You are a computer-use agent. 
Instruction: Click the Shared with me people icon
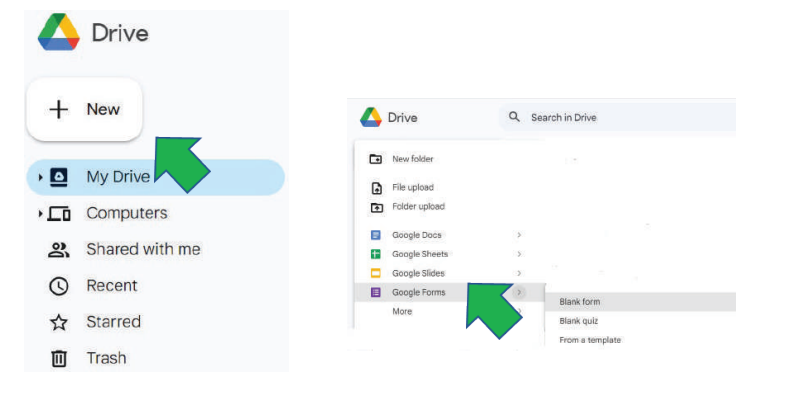point(59,250)
